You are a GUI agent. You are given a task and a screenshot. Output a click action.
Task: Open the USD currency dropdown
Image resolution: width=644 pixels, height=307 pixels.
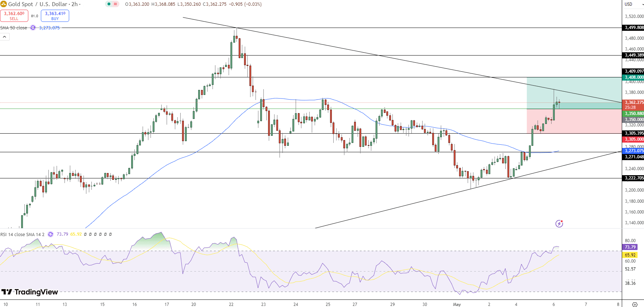pyautogui.click(x=634, y=4)
